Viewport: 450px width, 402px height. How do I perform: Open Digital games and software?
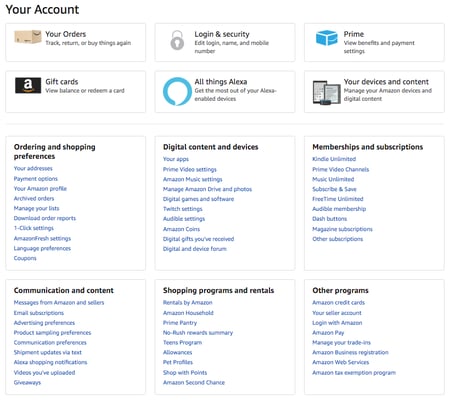click(198, 199)
